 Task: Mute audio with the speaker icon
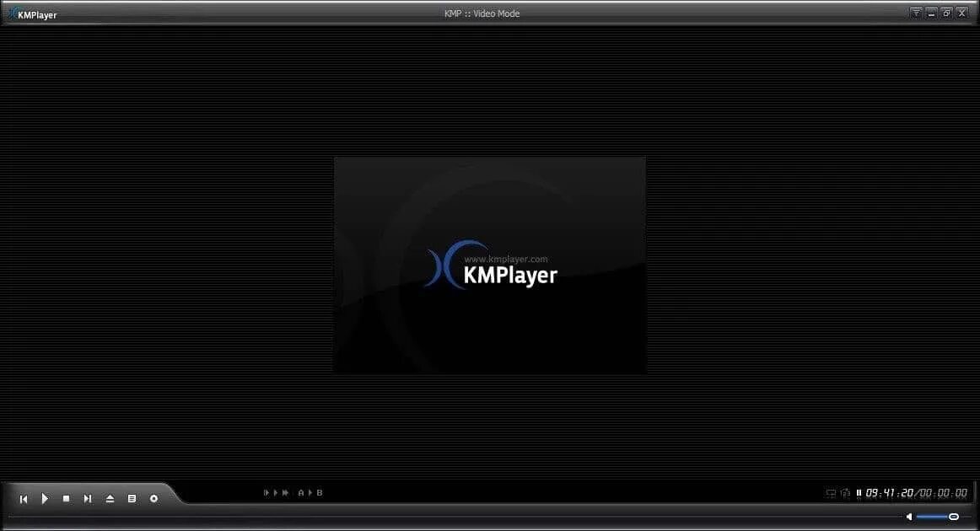pos(909,517)
